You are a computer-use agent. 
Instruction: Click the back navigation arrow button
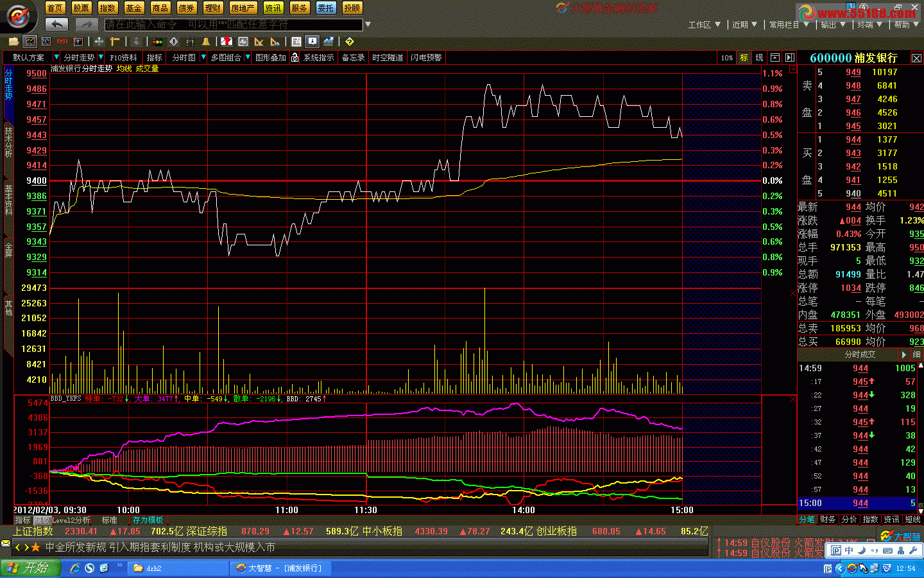[57, 24]
